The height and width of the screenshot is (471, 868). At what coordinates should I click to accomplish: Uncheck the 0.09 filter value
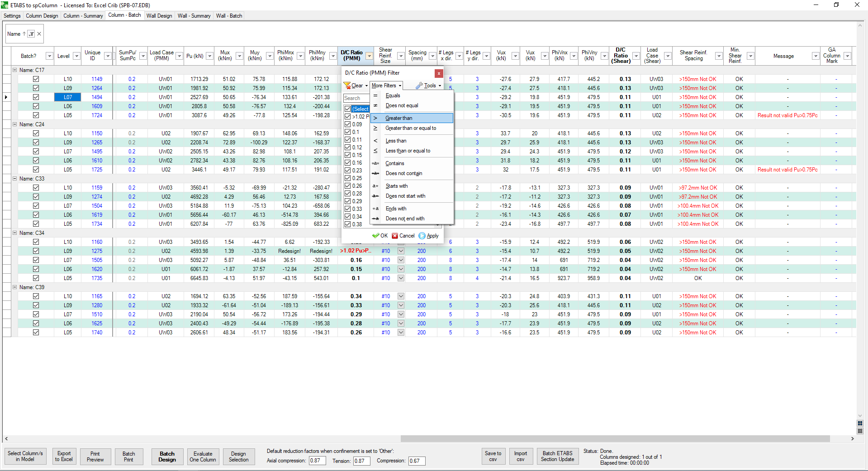coord(348,124)
